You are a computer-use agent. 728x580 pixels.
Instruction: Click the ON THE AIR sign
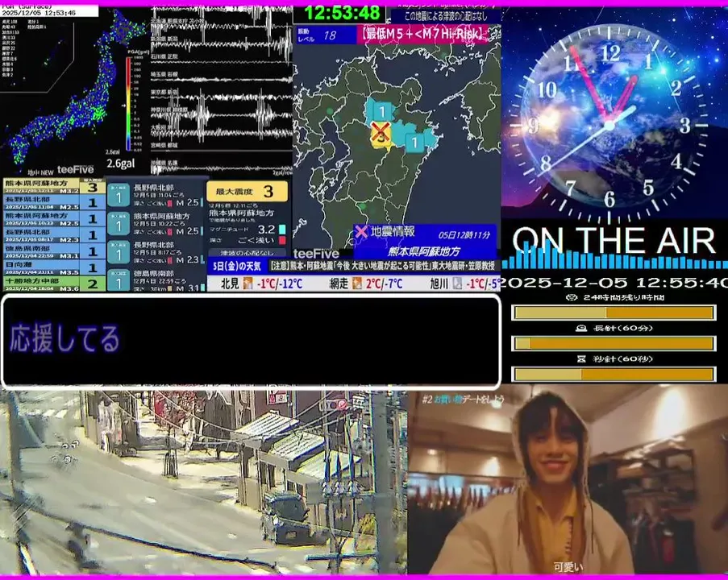[613, 241]
